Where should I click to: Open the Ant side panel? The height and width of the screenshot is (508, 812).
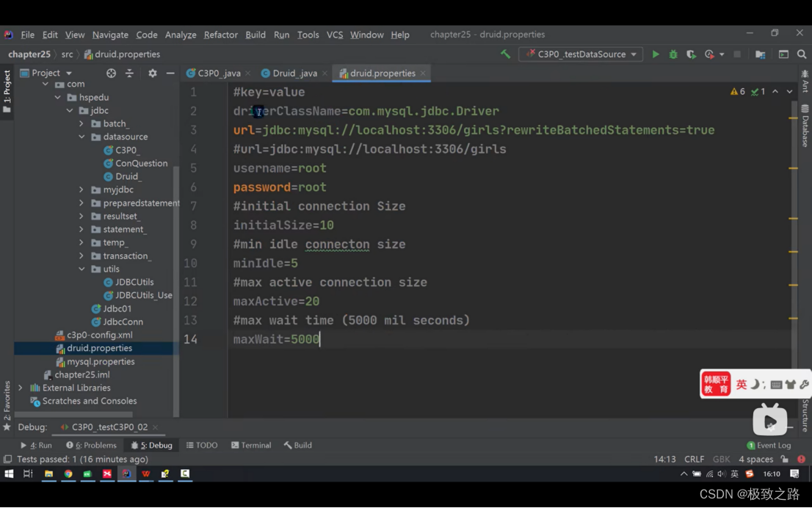pyautogui.click(x=805, y=81)
